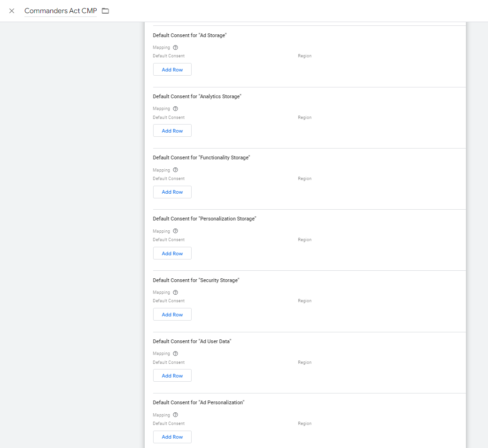Add Row under Ad Storage consent
488x448 pixels.
(172, 70)
